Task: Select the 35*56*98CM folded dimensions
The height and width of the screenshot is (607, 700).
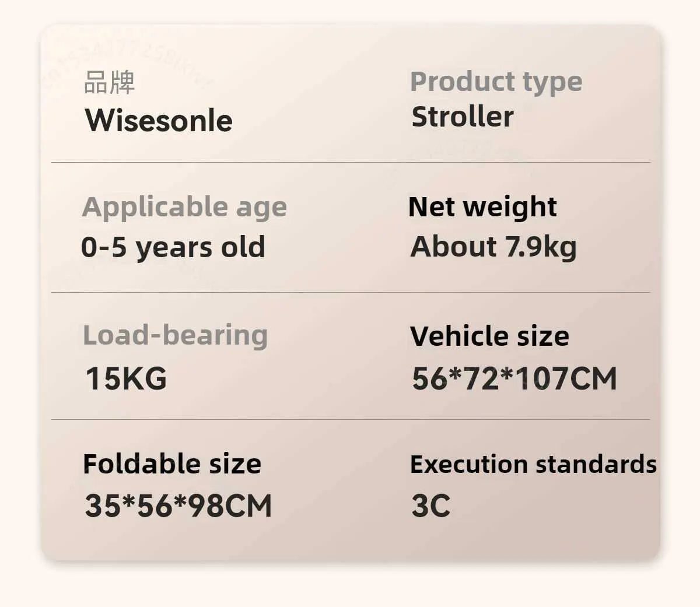Action: (178, 505)
